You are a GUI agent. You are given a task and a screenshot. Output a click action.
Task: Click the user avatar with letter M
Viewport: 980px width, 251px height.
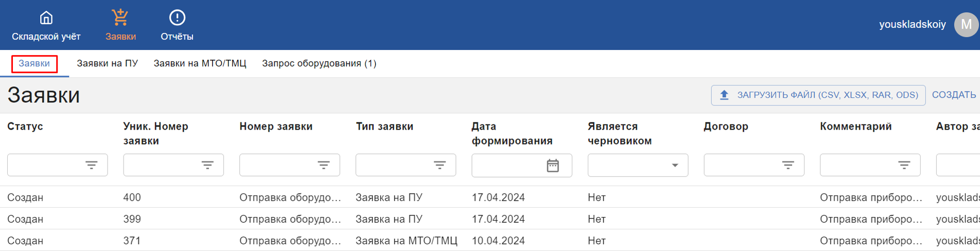coord(966,25)
